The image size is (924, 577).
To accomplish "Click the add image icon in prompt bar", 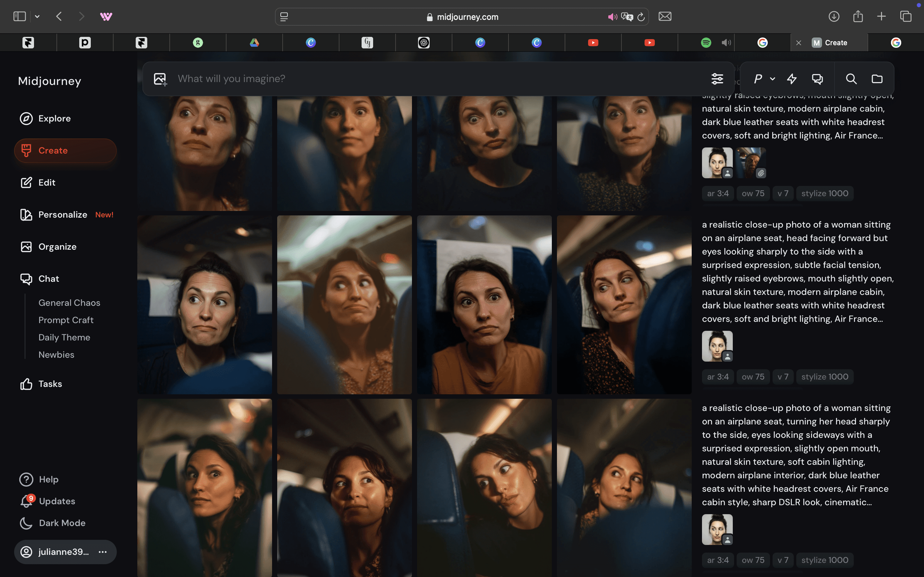I will coord(160,79).
